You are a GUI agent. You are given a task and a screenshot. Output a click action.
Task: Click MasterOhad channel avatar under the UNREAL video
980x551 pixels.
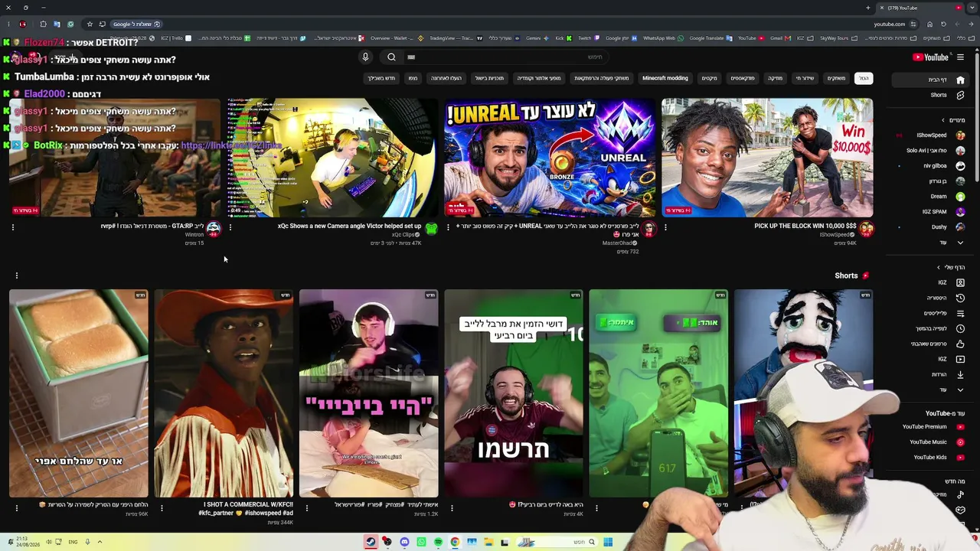[x=649, y=229]
